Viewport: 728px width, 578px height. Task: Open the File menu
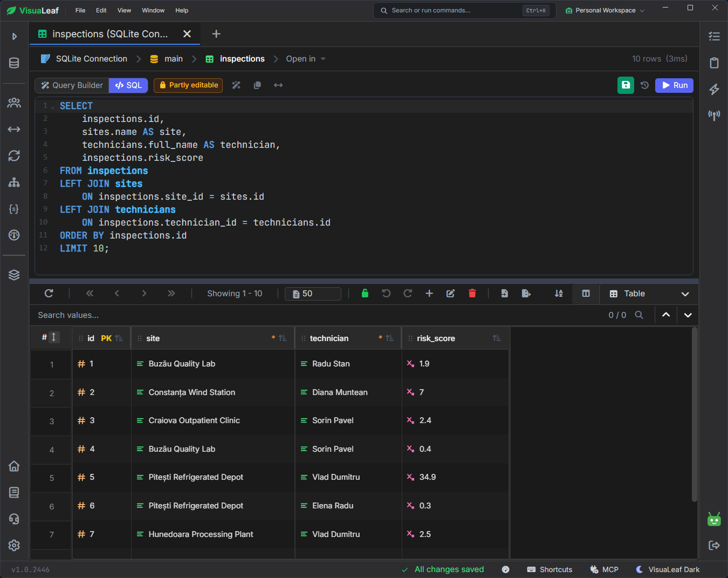pyautogui.click(x=80, y=10)
